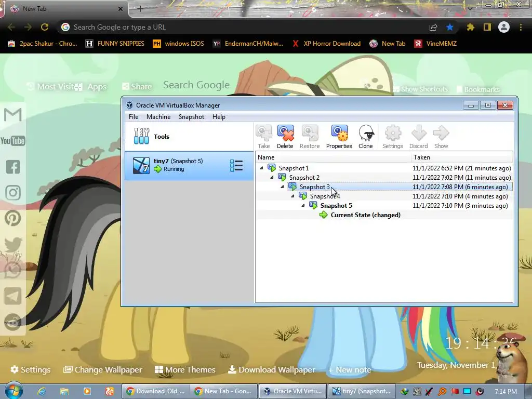Image resolution: width=532 pixels, height=399 pixels.
Task: Open the Facebook sidebar shortcut
Action: (13, 167)
